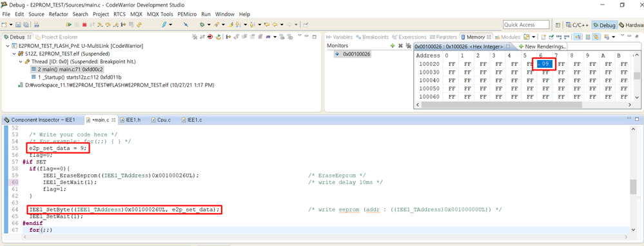
Task: Click Remove All Memory Monitors icon
Action: (x=408, y=46)
